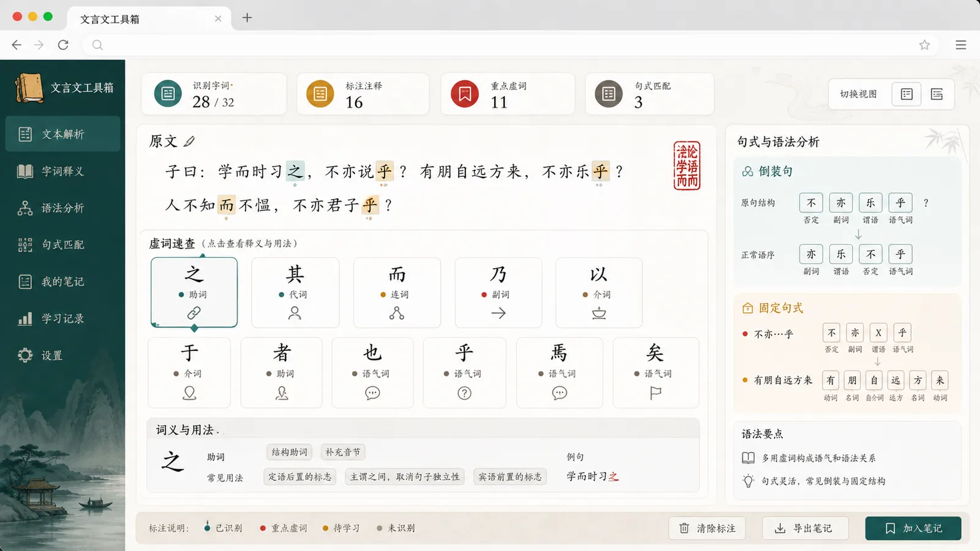Click the 学习记录 bar chart icon

25,318
